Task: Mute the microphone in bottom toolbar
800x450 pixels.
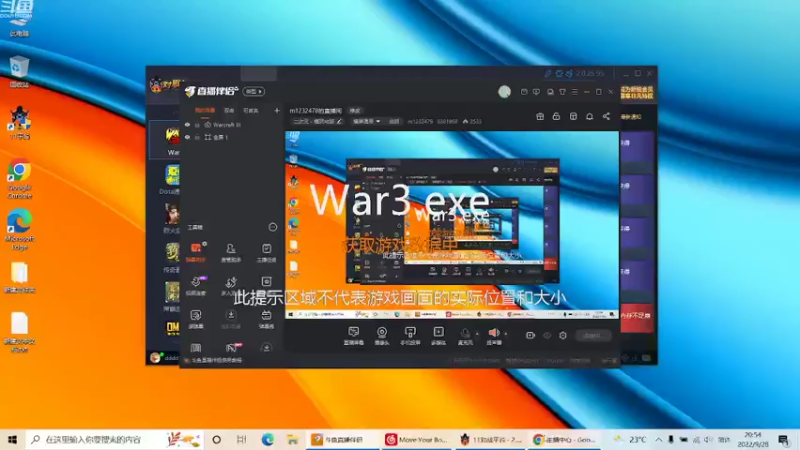Action: 465,336
